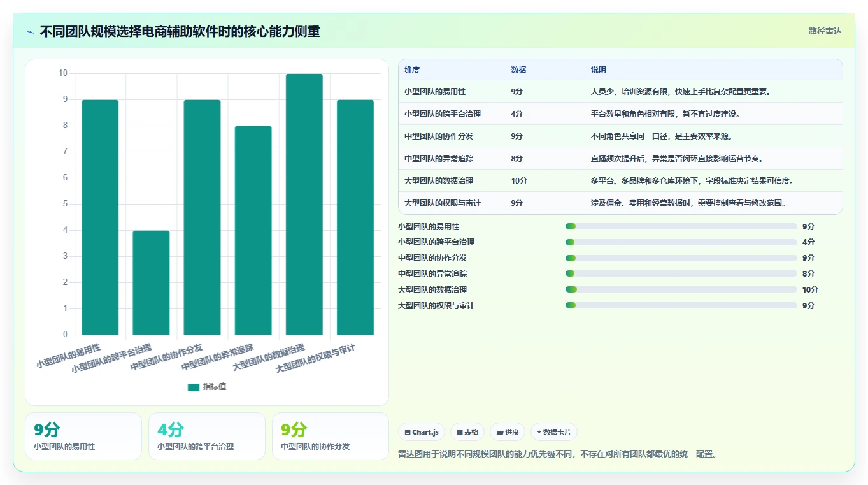The width and height of the screenshot is (868, 485).
Task: Click the 8分 value beside the 异常追踪 progress bar
Action: pos(808,274)
